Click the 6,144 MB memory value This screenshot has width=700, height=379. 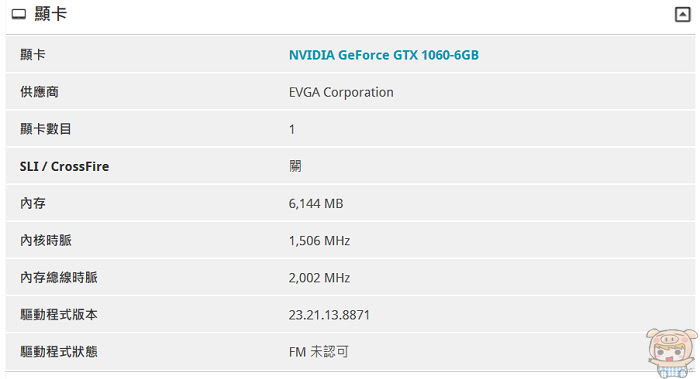316,204
